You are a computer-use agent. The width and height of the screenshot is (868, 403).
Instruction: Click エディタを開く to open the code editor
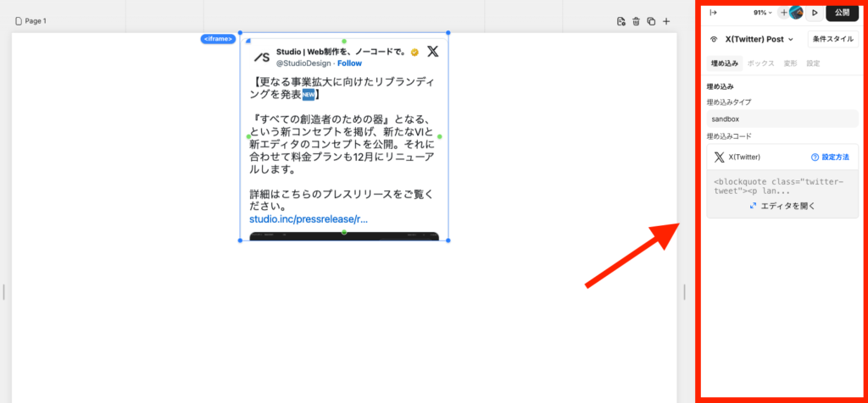782,206
